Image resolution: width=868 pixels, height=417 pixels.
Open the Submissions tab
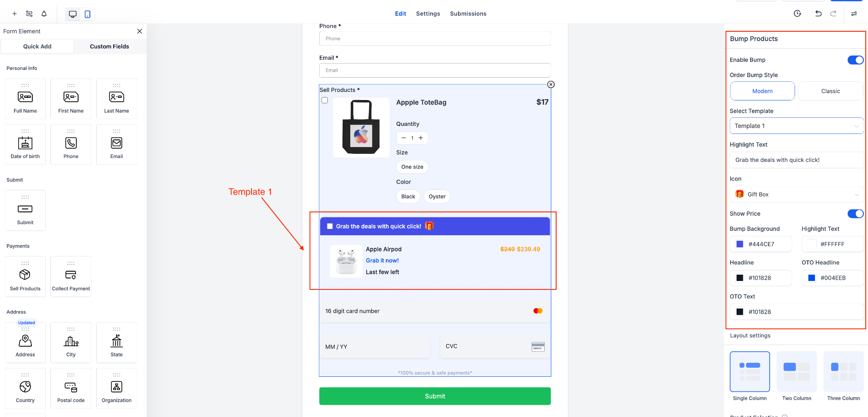coord(468,14)
